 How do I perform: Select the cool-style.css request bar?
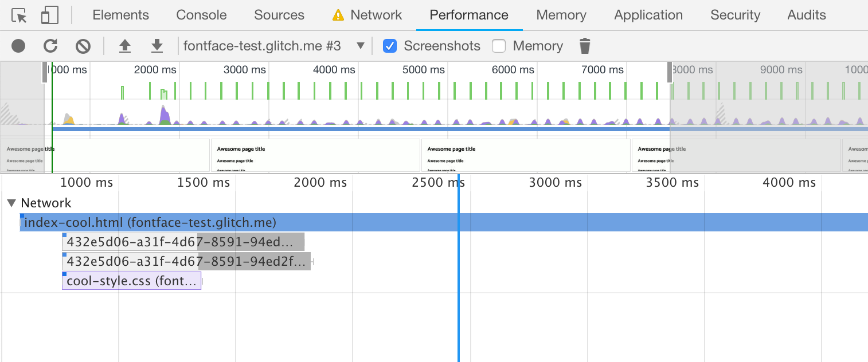[x=131, y=281]
